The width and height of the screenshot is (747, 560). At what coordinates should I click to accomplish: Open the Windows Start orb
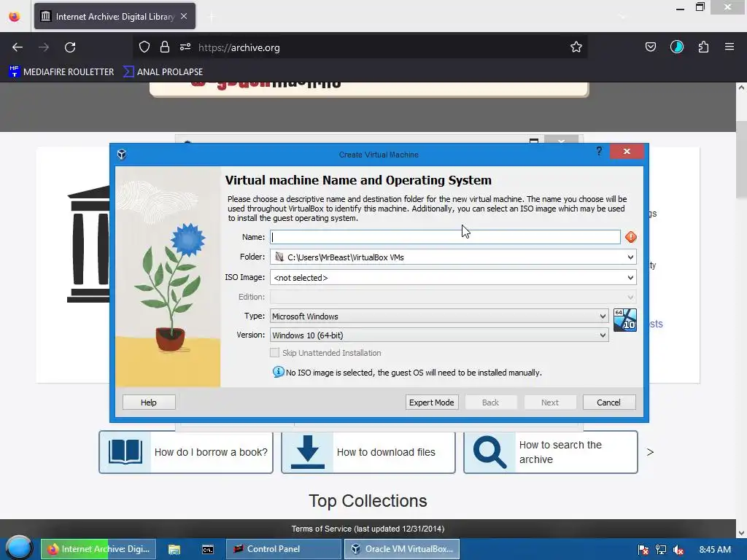[x=19, y=548]
